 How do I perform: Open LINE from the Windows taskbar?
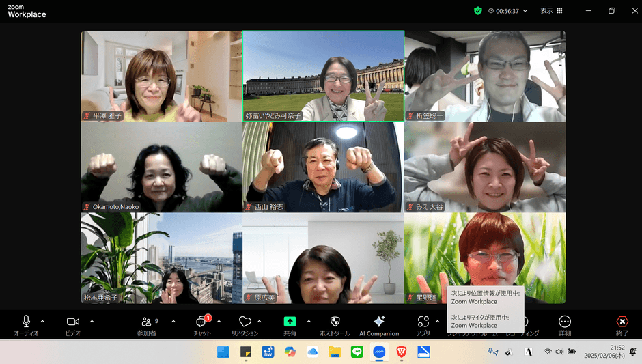pyautogui.click(x=357, y=352)
